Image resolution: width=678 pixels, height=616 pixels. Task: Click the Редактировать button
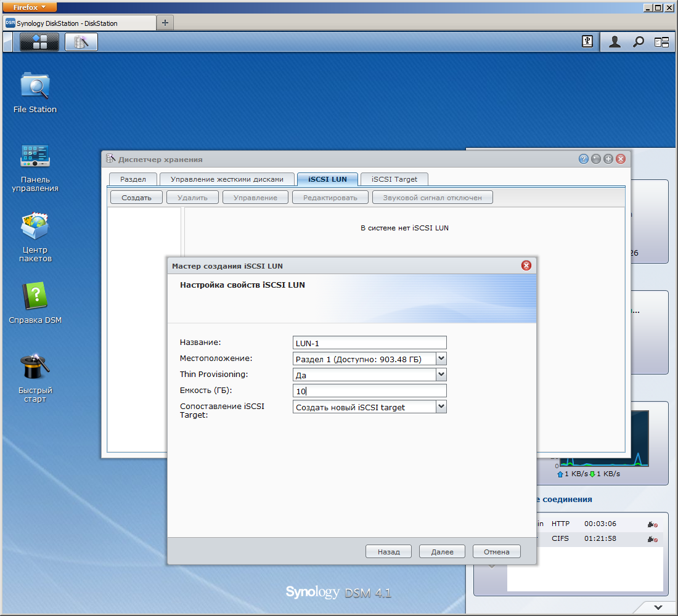pyautogui.click(x=330, y=198)
